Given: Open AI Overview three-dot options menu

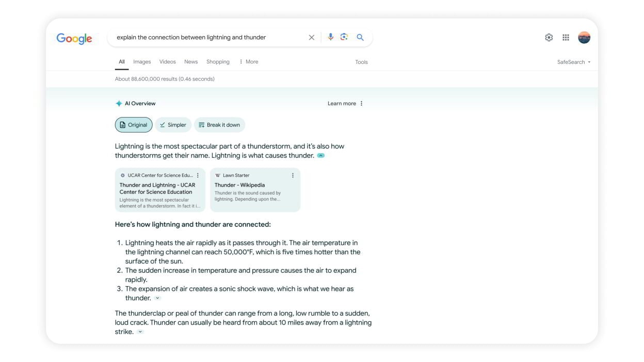Looking at the screenshot, I should (361, 103).
